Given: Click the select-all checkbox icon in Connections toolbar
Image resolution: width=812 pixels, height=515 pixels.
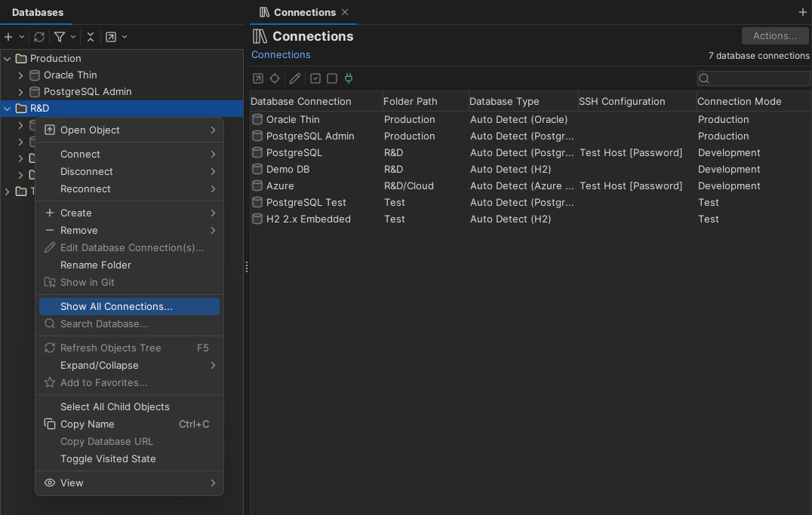Looking at the screenshot, I should [315, 78].
